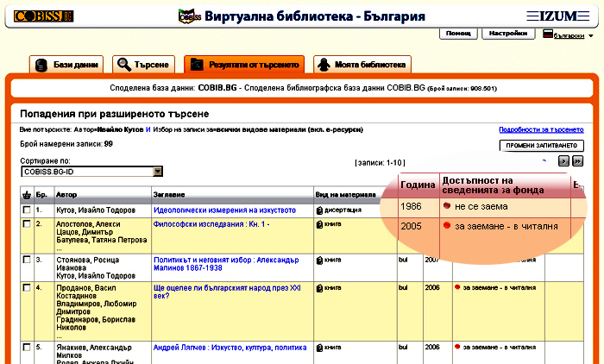Click red availability dot for record 5
Viewport: 604px width, 364px height.
click(x=457, y=347)
